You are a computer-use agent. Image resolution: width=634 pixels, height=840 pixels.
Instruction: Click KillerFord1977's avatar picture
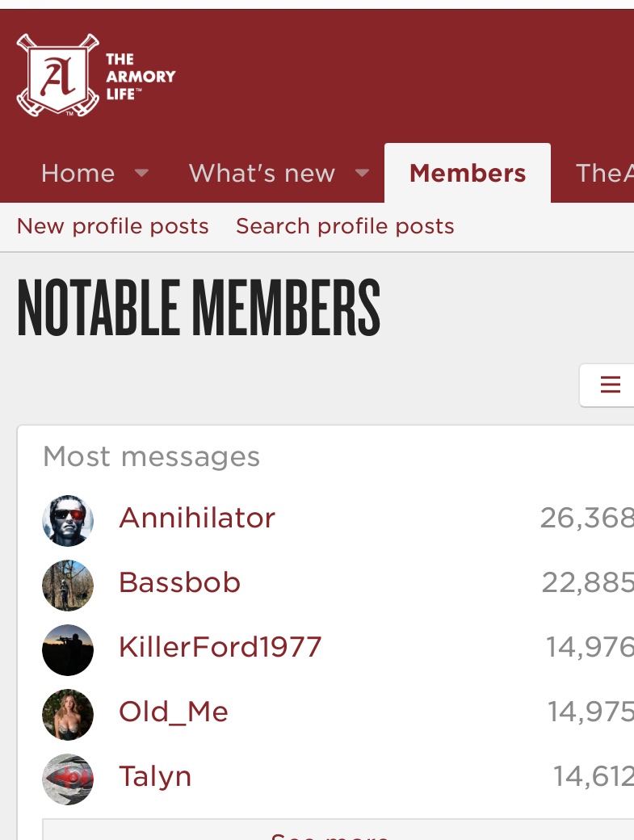pyautogui.click(x=68, y=650)
